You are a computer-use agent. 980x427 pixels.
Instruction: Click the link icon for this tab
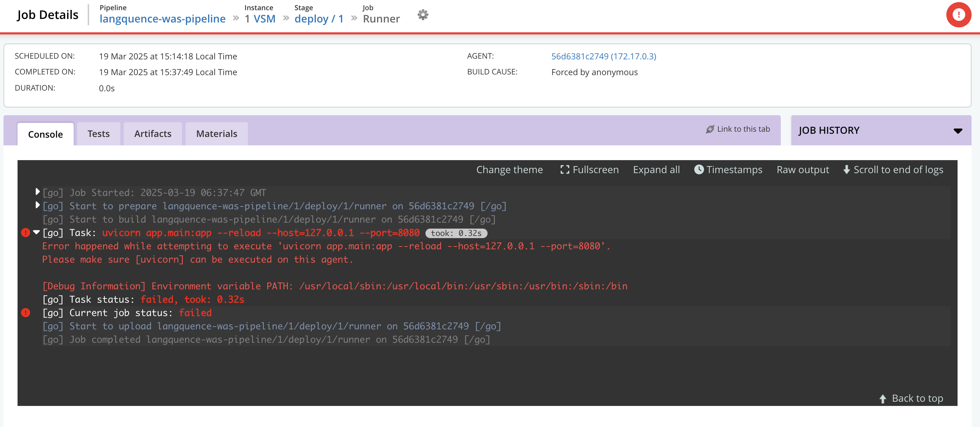[x=710, y=129]
